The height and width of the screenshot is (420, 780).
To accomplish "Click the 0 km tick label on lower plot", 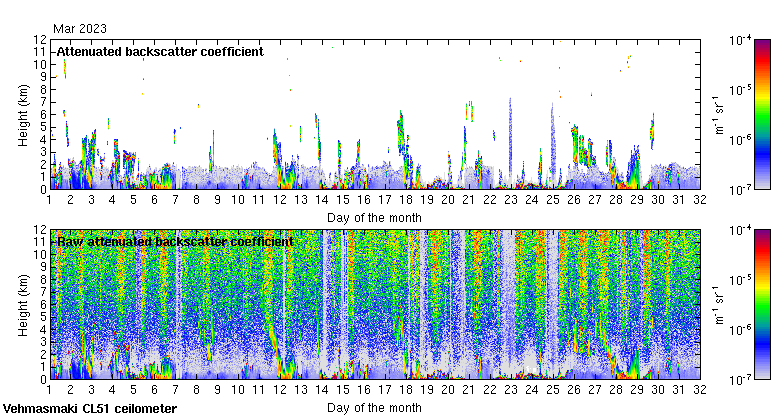I will point(43,380).
